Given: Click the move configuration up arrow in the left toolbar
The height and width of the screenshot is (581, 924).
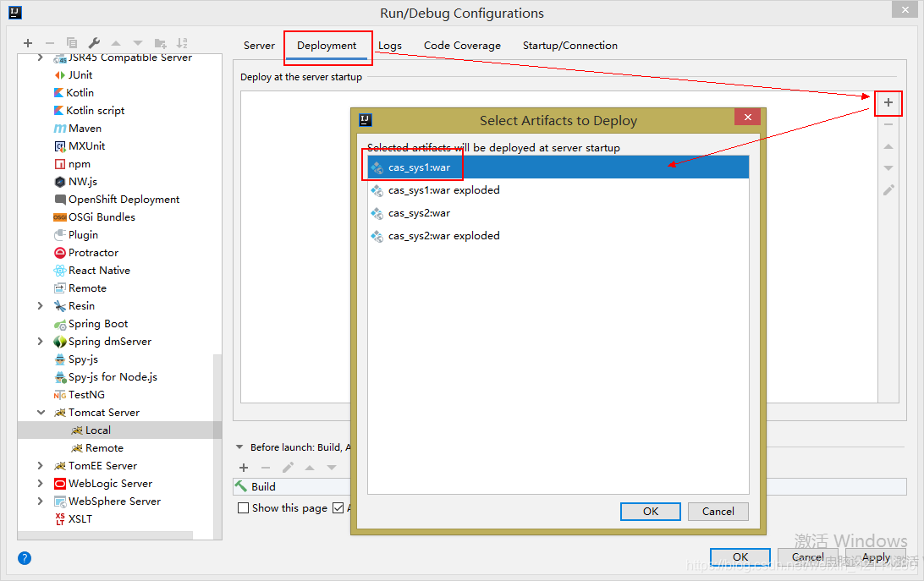Looking at the screenshot, I should [x=116, y=43].
